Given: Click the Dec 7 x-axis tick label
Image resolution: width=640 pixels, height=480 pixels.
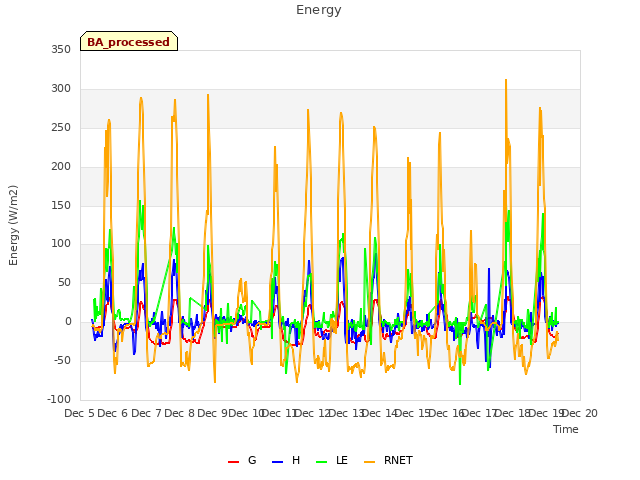Looking at the screenshot, I should [x=146, y=413].
